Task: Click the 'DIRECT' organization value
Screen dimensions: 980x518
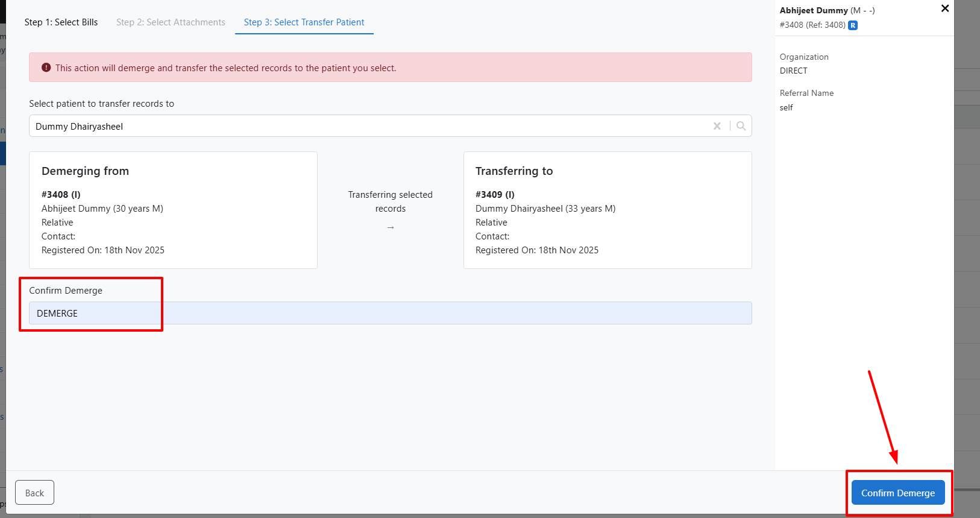Action: tap(794, 71)
